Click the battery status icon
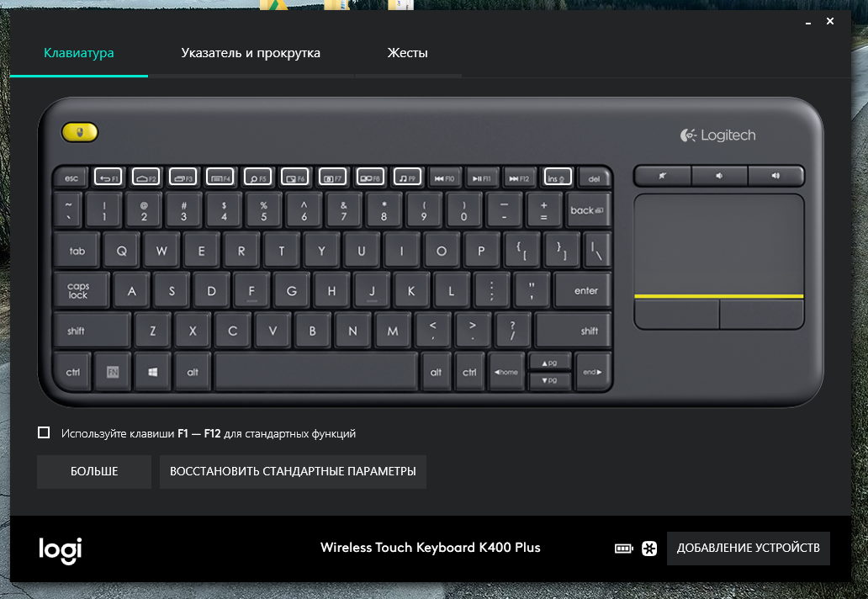The height and width of the screenshot is (599, 868). (624, 548)
